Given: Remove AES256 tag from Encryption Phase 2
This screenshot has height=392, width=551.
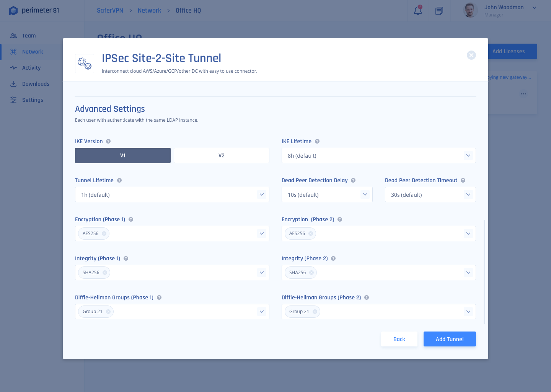Looking at the screenshot, I should coord(311,234).
